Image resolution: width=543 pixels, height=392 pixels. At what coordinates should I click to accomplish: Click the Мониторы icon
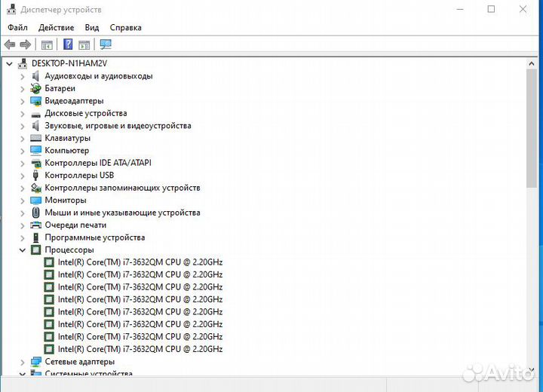click(35, 201)
